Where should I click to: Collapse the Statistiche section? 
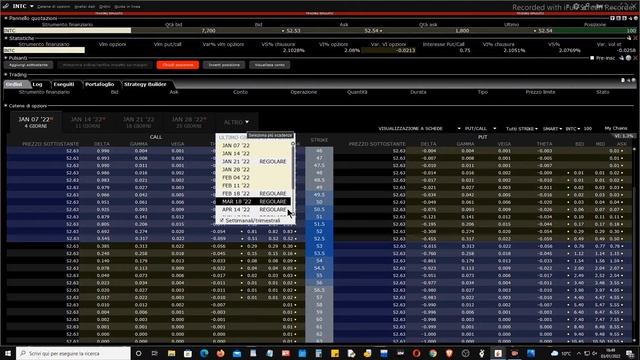coord(6,38)
